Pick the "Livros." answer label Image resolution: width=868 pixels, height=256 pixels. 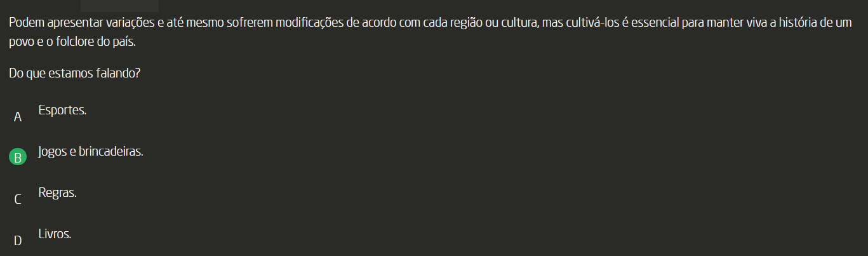(55, 234)
